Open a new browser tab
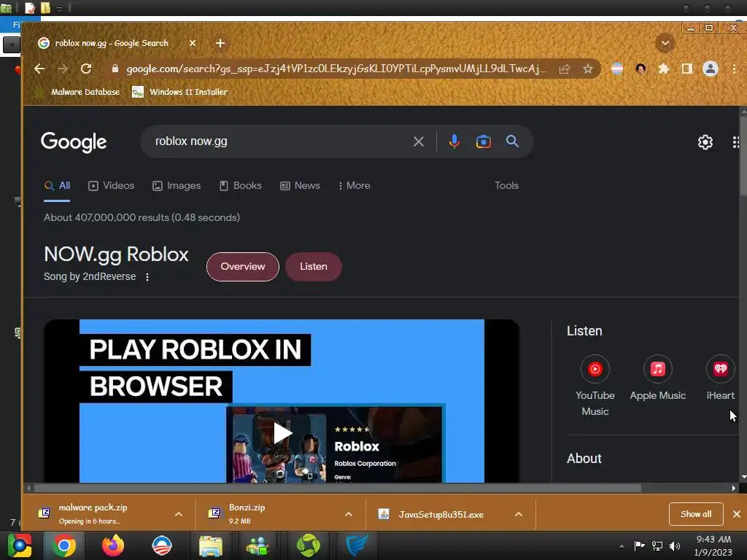747x560 pixels. pos(220,43)
